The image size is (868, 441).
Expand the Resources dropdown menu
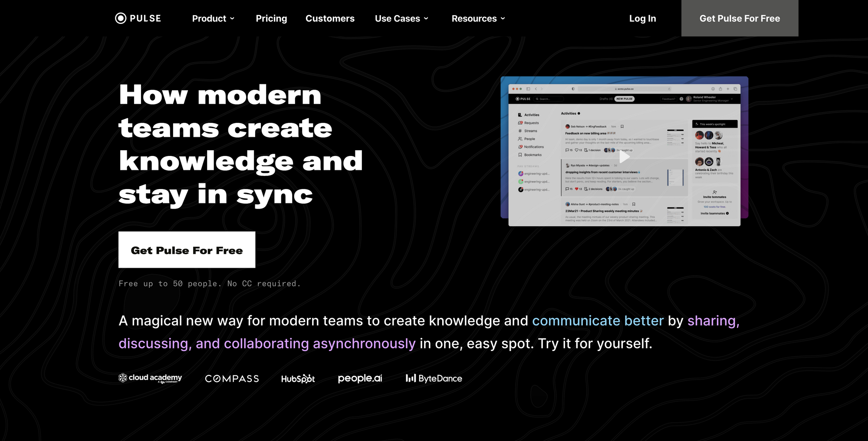pos(478,18)
